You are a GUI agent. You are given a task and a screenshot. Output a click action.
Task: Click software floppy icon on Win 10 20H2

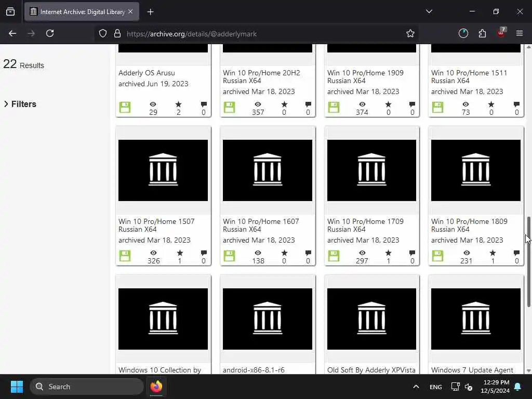point(229,107)
